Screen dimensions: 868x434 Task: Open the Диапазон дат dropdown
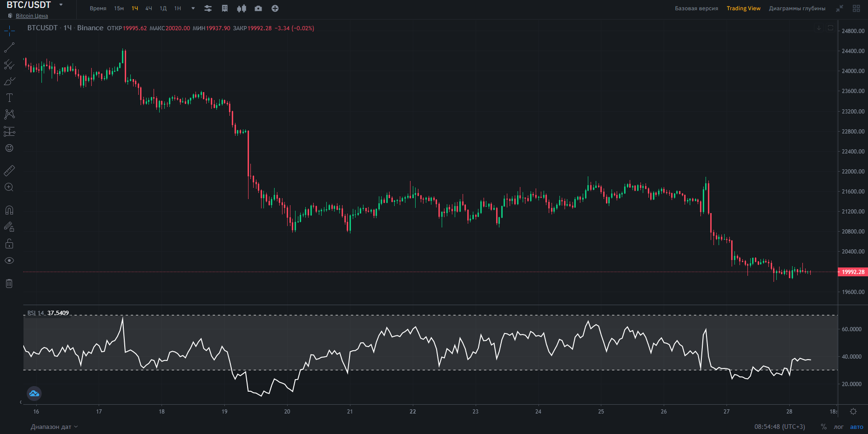54,427
